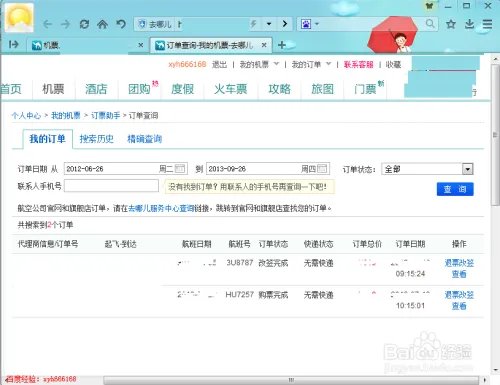Viewport: 500px width, 385px height.
Task: Click flight number HU7257 cell
Action: coord(240,295)
